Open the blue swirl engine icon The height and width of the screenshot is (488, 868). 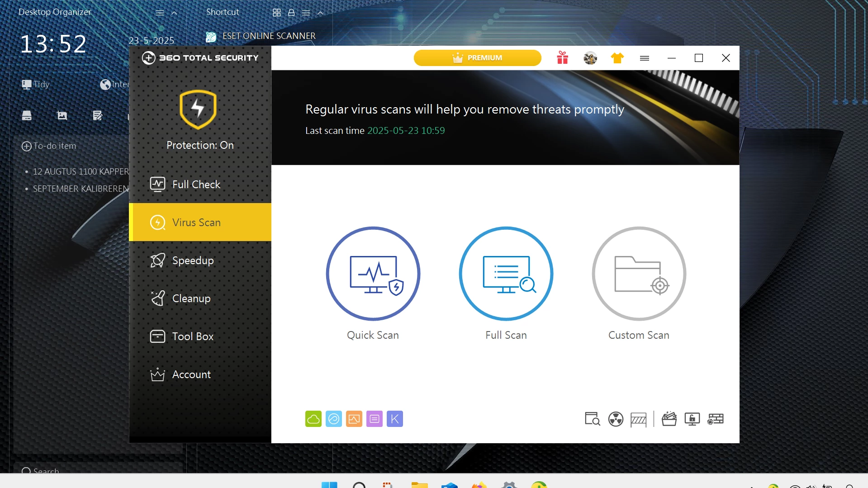pyautogui.click(x=334, y=419)
